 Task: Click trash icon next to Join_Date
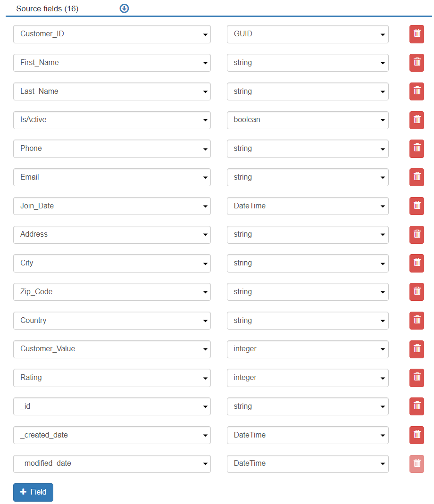click(417, 206)
